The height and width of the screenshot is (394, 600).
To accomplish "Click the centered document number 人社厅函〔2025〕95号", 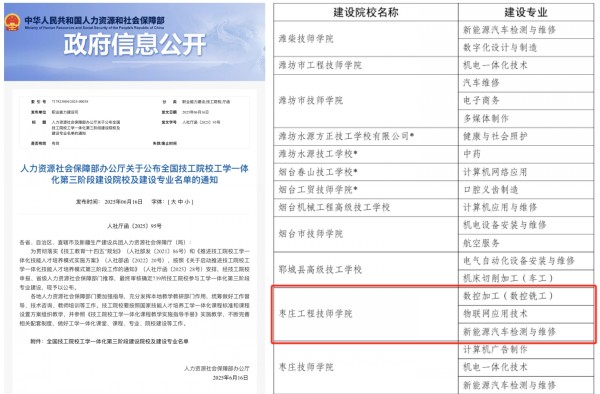I will pos(134,226).
